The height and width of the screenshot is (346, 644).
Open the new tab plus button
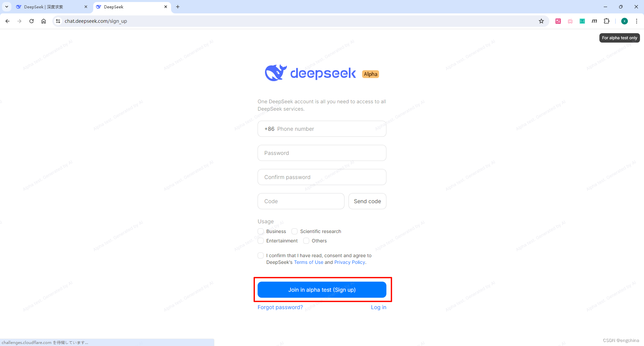pyautogui.click(x=178, y=7)
